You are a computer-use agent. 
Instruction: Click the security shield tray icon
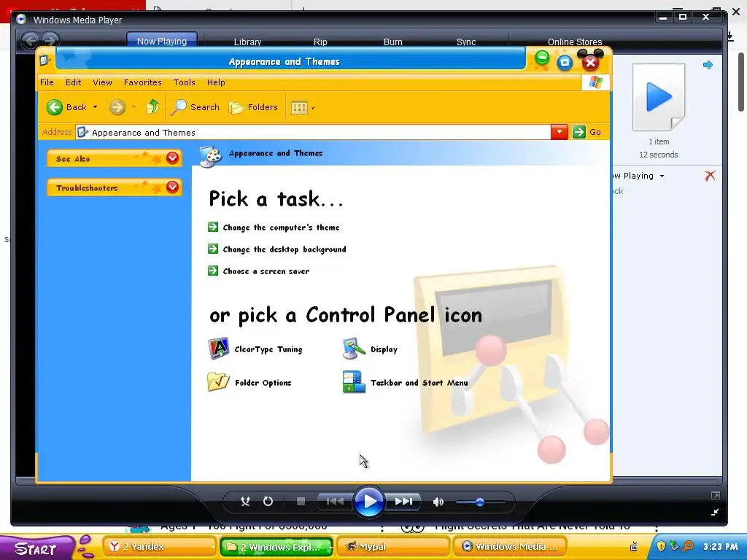tap(661, 546)
